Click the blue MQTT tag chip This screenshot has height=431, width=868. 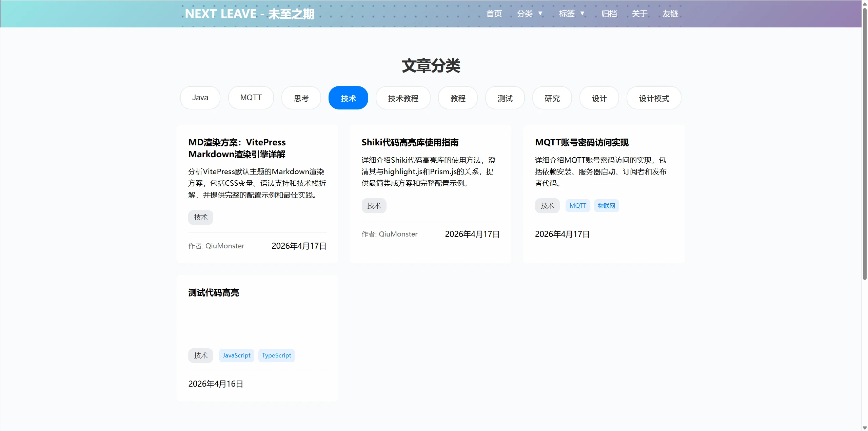point(578,206)
